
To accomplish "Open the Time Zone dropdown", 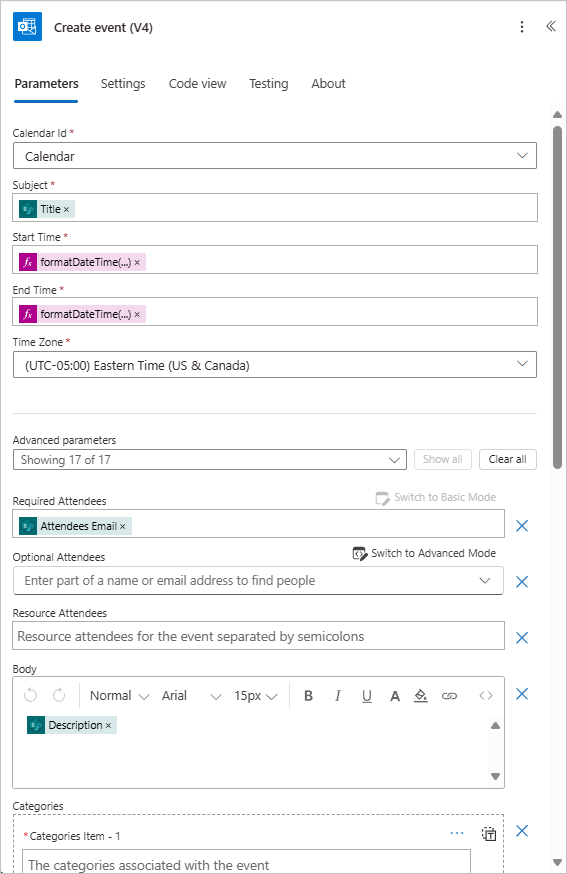I will [275, 365].
